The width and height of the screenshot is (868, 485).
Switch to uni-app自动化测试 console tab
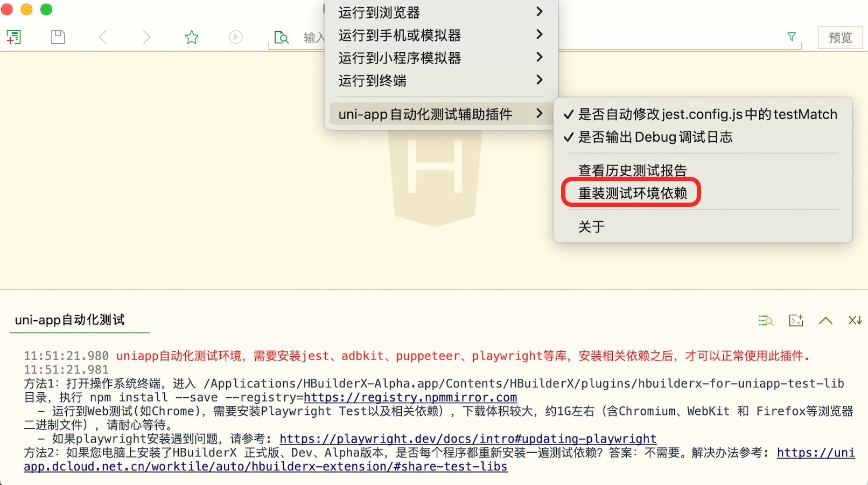(70, 320)
